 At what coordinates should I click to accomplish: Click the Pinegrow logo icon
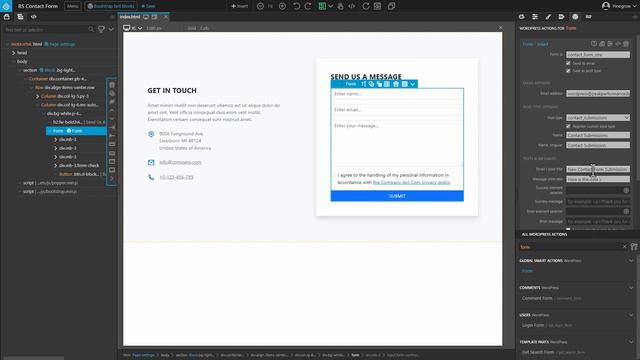pyautogui.click(x=6, y=6)
